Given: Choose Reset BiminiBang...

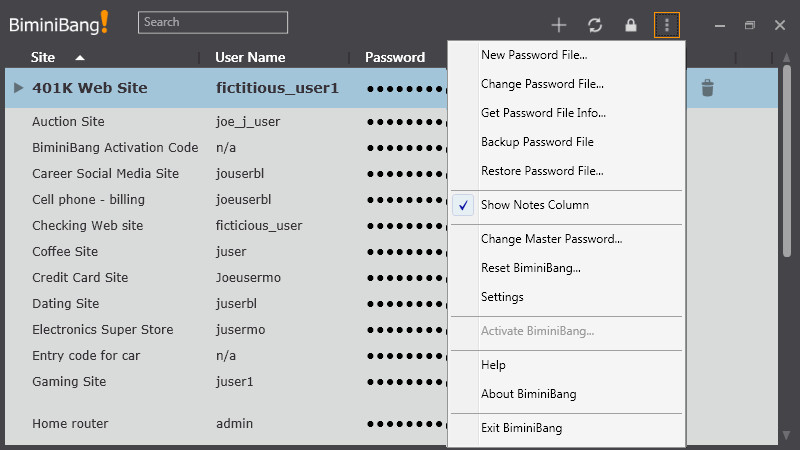Looking at the screenshot, I should (531, 268).
